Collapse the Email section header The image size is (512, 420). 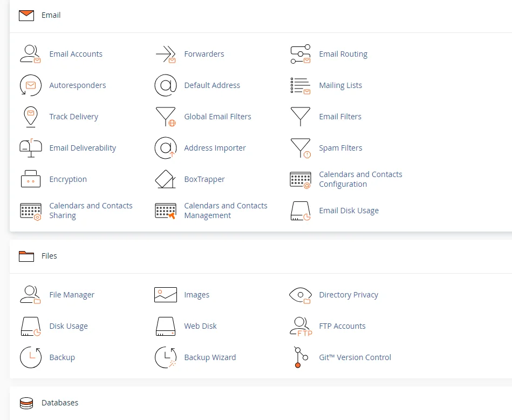[50, 15]
